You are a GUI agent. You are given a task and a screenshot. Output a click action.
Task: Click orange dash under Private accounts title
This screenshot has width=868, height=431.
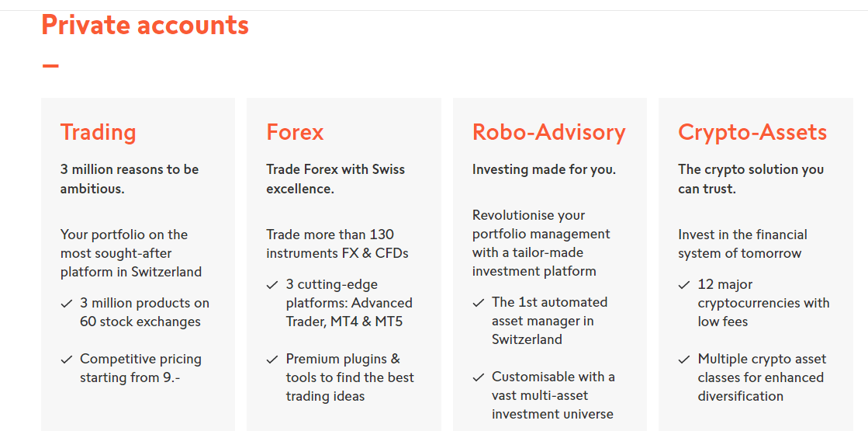coord(50,65)
